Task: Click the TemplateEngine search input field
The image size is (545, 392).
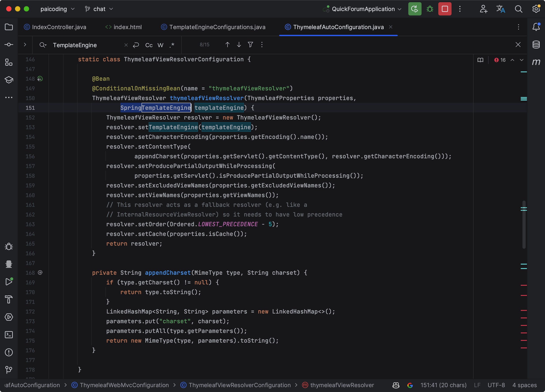Action: 86,45
